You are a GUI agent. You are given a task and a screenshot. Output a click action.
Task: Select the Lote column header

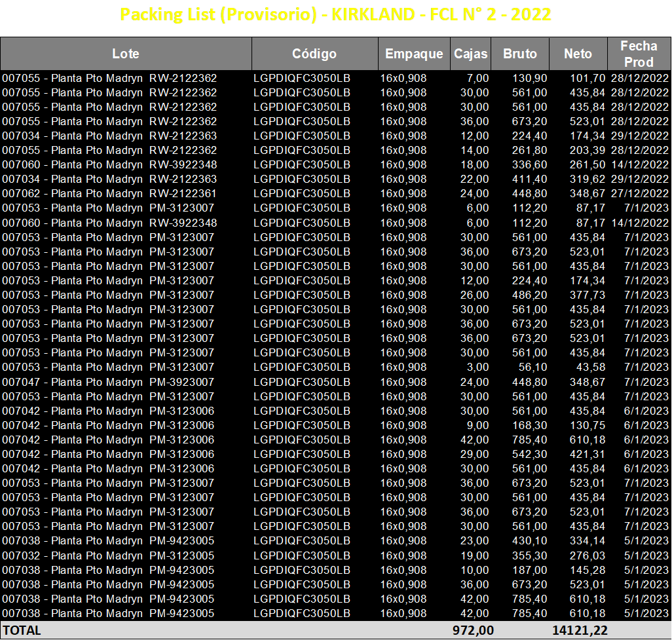[x=126, y=54]
